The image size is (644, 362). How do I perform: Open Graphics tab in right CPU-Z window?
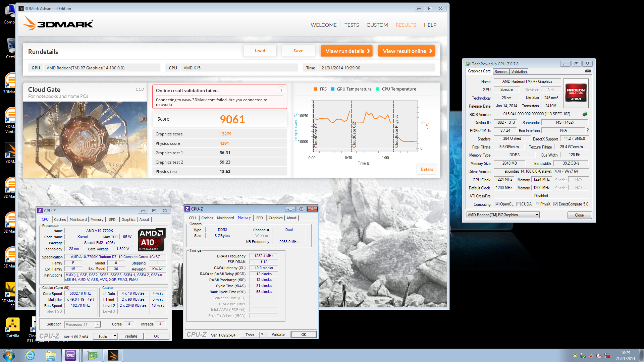(x=276, y=218)
